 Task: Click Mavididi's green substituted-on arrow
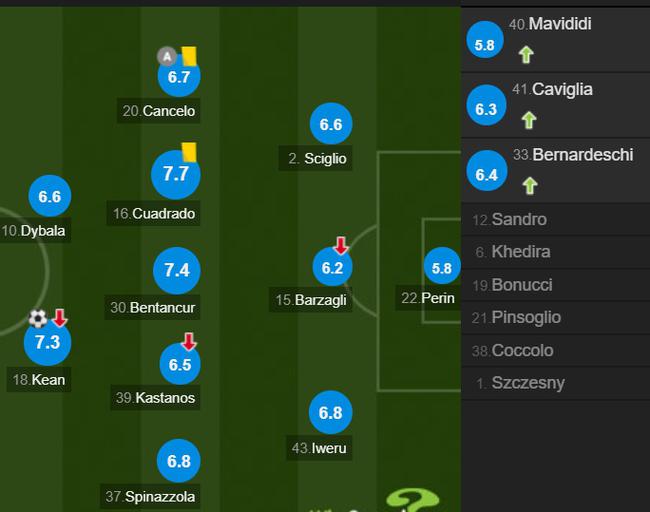click(x=526, y=55)
